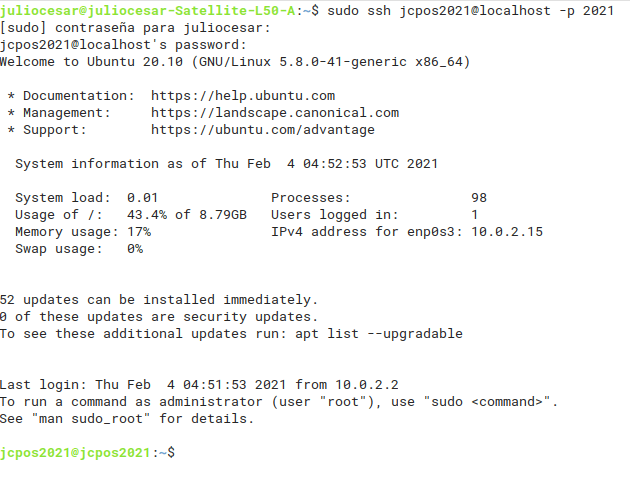Click the Memory usage 17% value

[138, 231]
